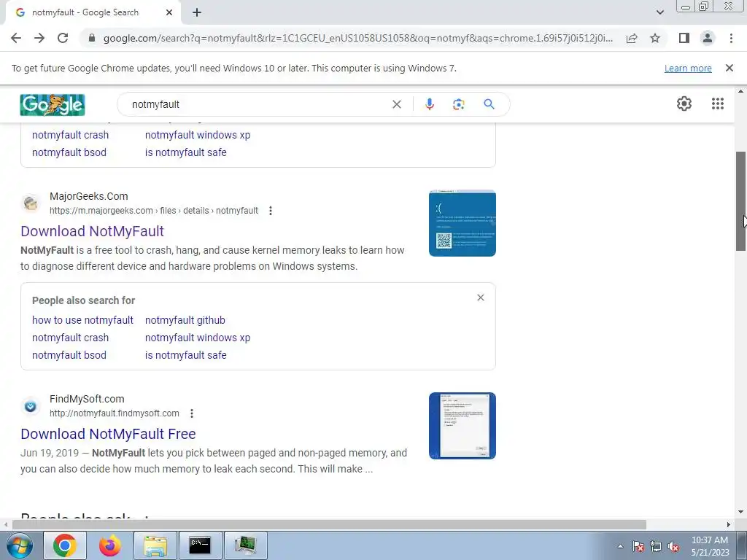Close the notmyfault Google Search tab

[169, 12]
